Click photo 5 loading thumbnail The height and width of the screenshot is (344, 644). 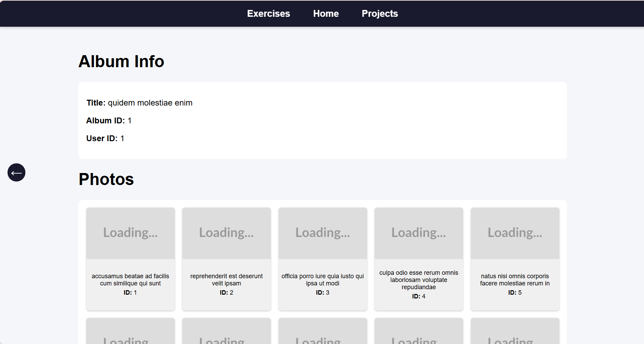515,233
